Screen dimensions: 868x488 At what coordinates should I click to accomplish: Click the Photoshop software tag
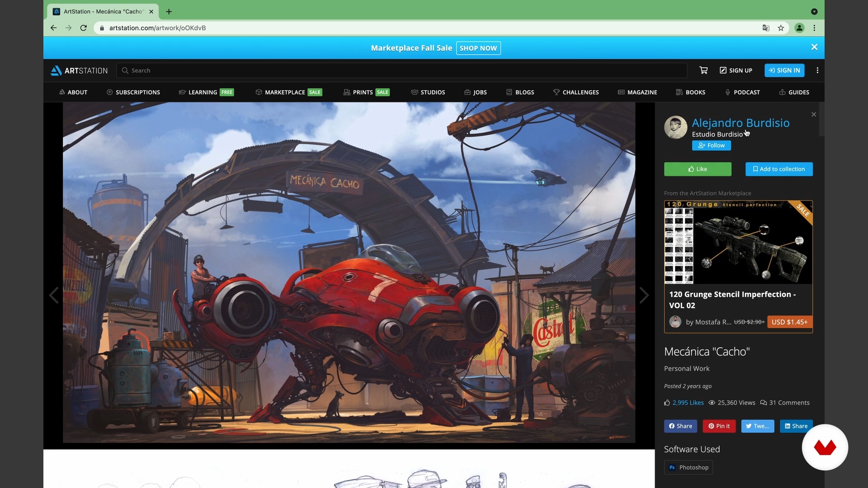[x=688, y=467]
